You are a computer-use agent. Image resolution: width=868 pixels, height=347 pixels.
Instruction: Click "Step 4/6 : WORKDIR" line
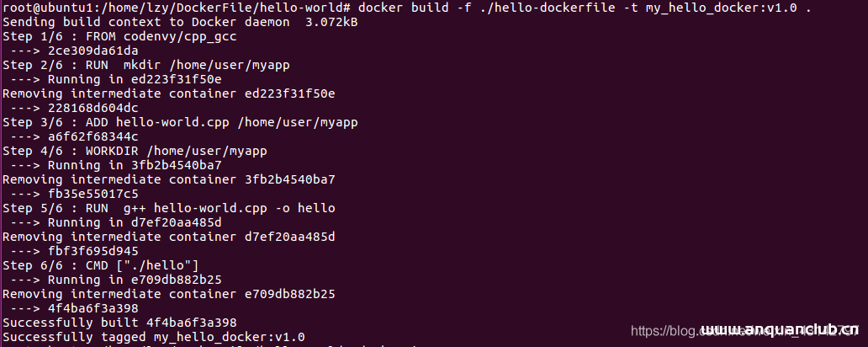[135, 151]
